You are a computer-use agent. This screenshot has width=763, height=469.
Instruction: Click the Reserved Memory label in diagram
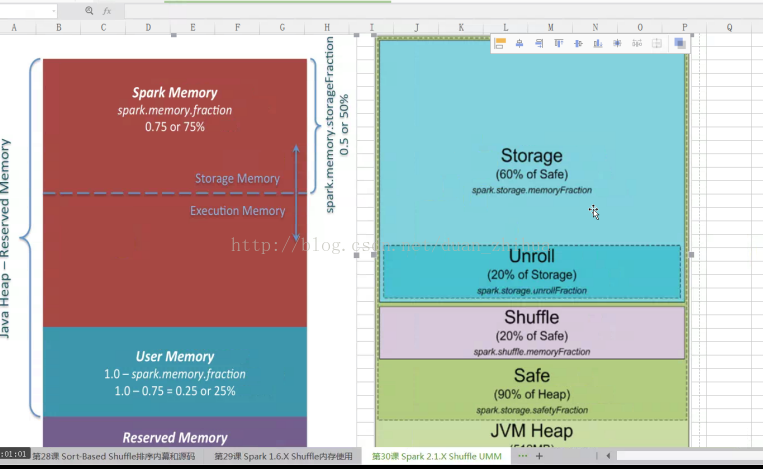point(175,438)
